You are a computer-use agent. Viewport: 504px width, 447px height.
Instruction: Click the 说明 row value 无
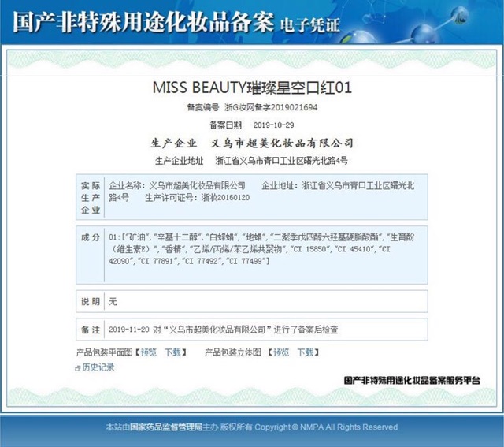113,301
